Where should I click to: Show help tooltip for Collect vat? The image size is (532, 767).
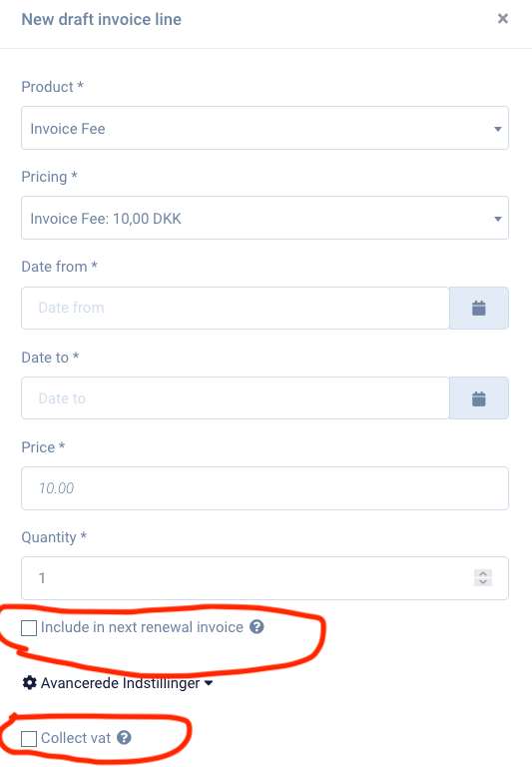click(x=124, y=737)
